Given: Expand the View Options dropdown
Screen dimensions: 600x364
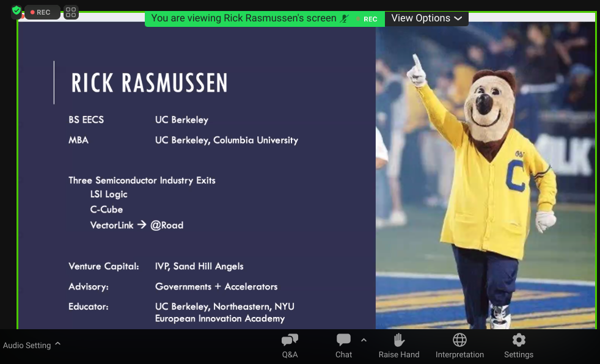Looking at the screenshot, I should pyautogui.click(x=426, y=18).
